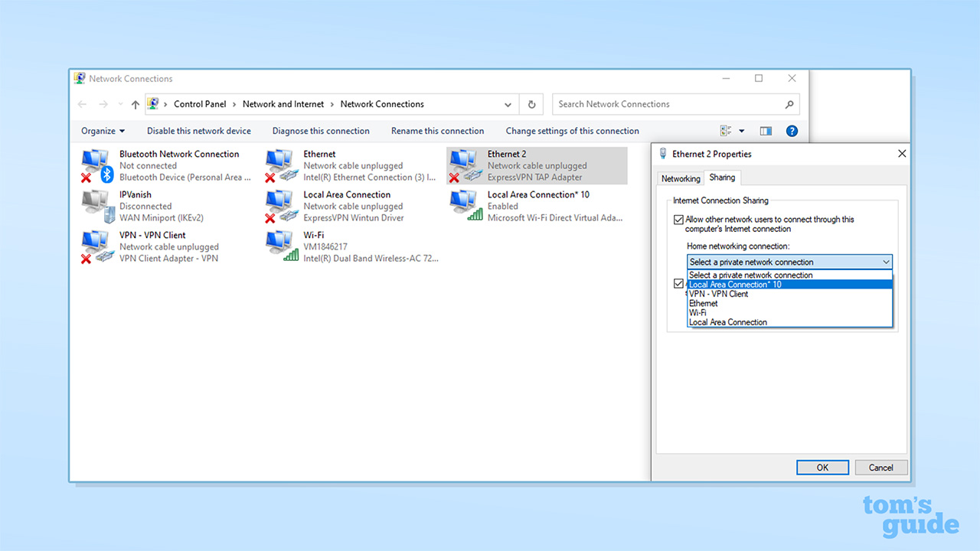Click the Search Network Connections field
Image resolution: width=980 pixels, height=551 pixels.
(x=666, y=104)
